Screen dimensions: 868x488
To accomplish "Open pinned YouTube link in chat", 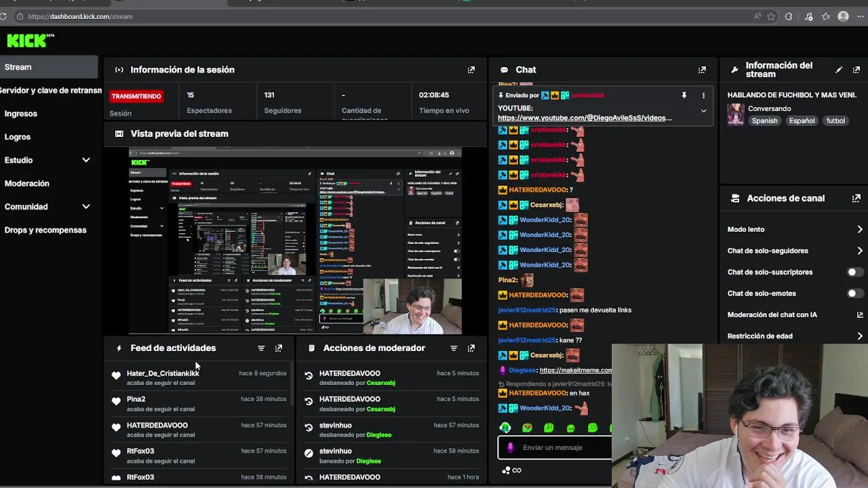I will pyautogui.click(x=585, y=118).
